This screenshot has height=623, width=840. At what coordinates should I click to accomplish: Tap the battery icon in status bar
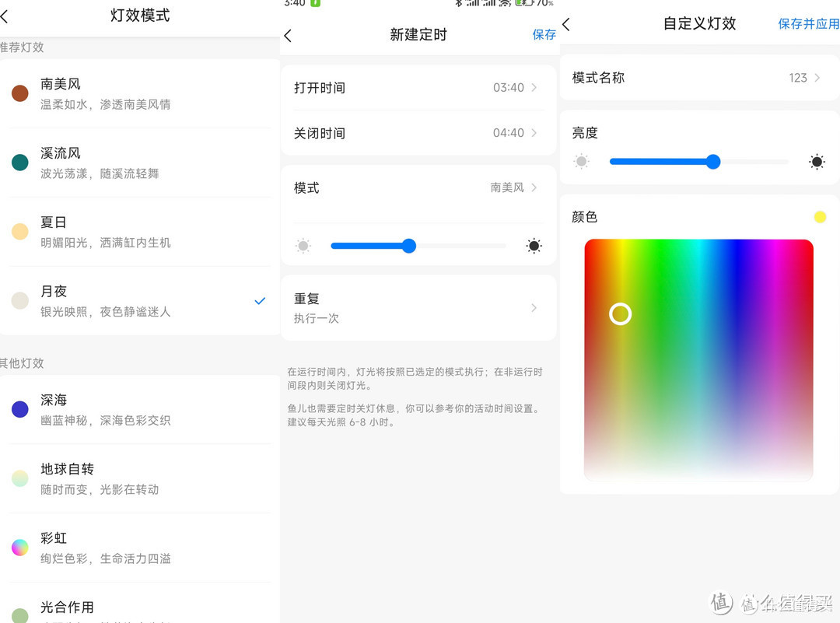[x=523, y=2]
